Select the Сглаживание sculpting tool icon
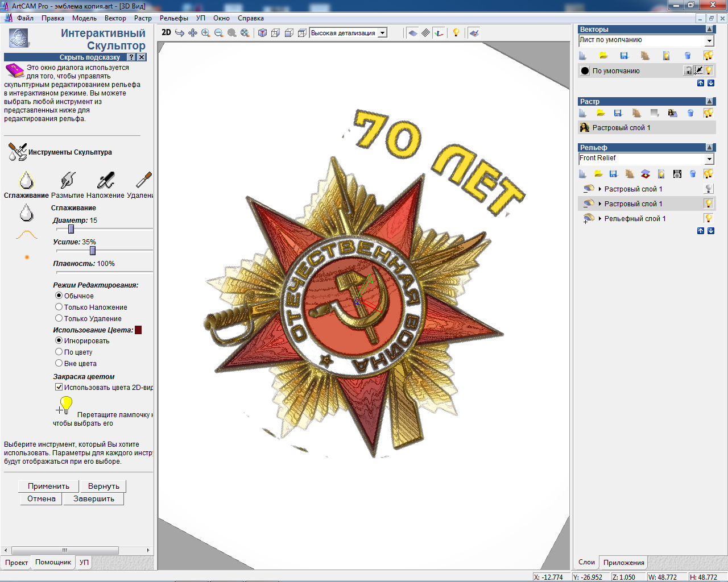Screen dimensions: 728x582 26,180
